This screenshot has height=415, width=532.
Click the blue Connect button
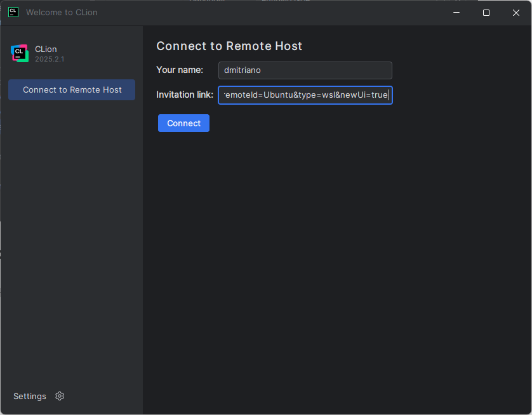183,123
